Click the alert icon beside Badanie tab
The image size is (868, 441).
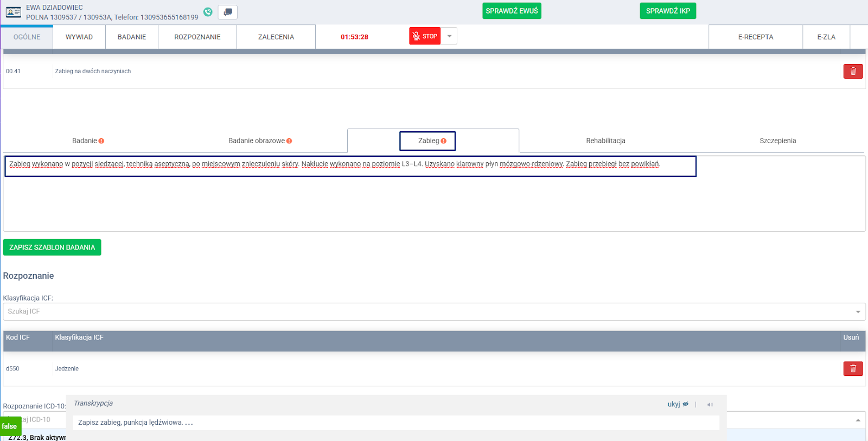(x=101, y=141)
